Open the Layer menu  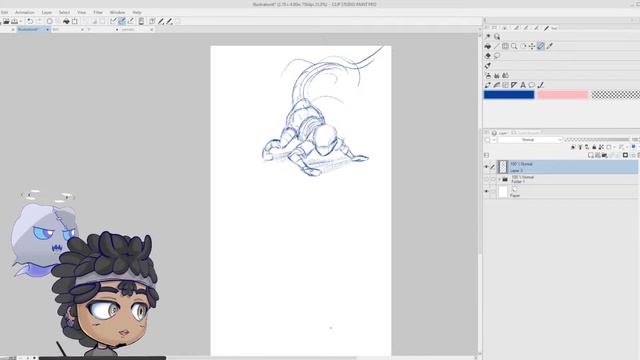point(47,13)
